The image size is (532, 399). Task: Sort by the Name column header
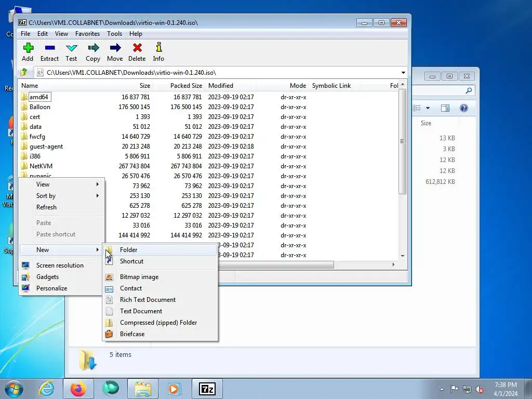click(x=60, y=86)
